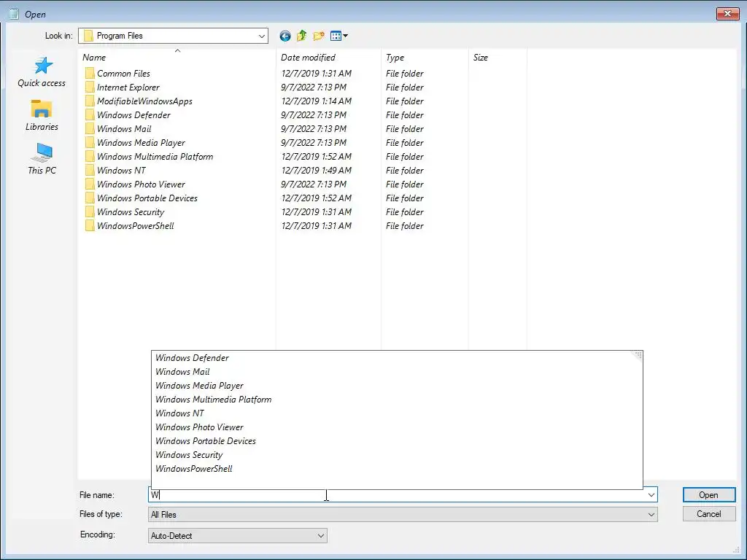Choose Windows Photo Viewer autocomplete suggestion
747x560 pixels.
(x=397, y=427)
